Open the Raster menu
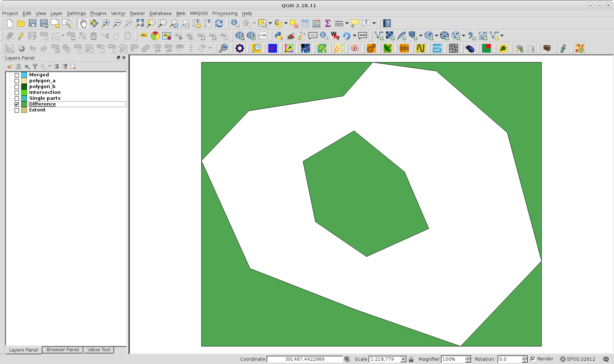 [x=137, y=14]
